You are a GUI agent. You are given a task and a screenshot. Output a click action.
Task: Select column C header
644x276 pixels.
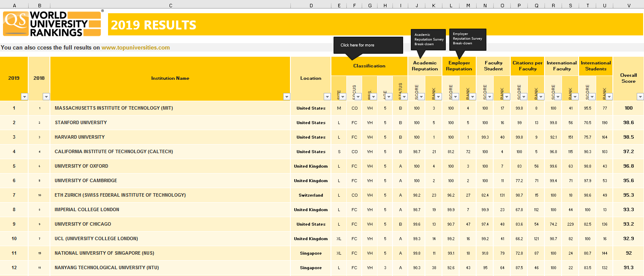(x=170, y=6)
